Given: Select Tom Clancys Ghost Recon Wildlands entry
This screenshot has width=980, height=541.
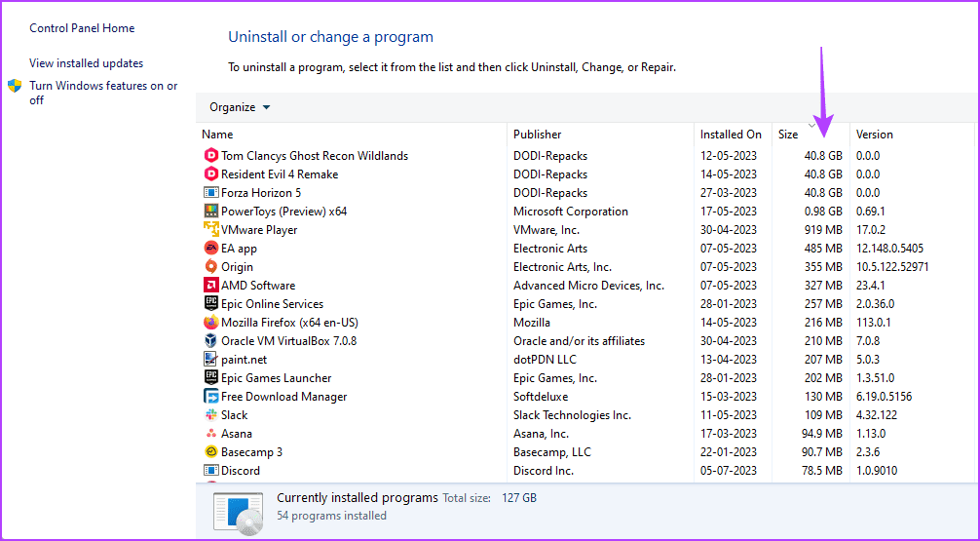Looking at the screenshot, I should 315,156.
